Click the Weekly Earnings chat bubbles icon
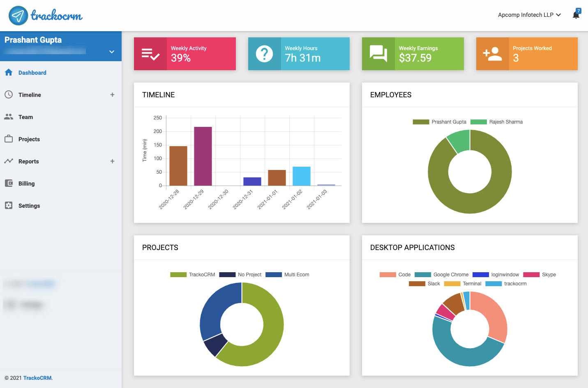 click(378, 54)
